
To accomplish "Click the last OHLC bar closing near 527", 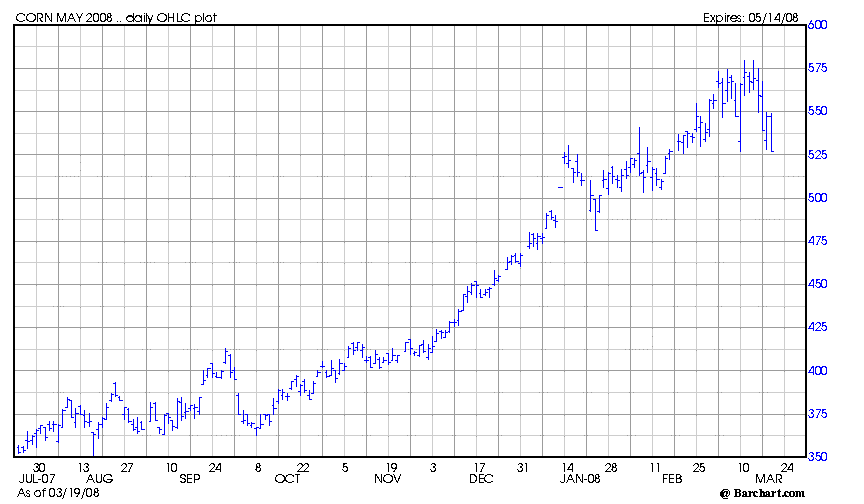I will [x=771, y=132].
